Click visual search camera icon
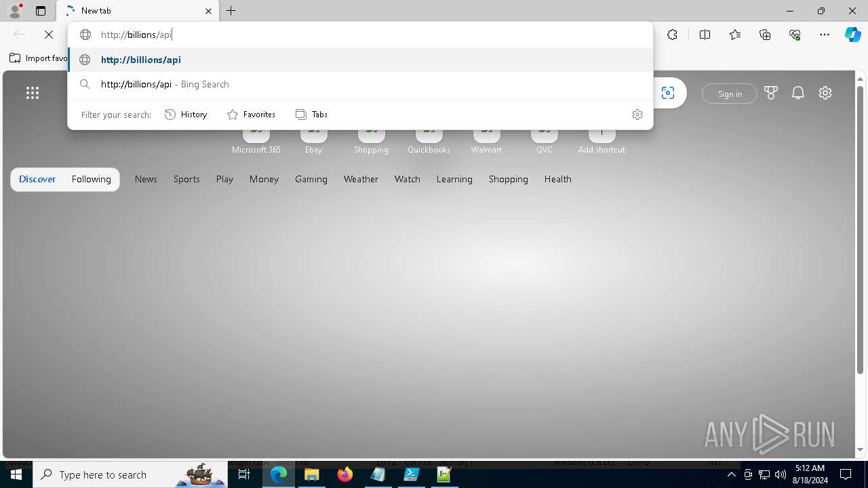868x488 pixels. [x=668, y=93]
